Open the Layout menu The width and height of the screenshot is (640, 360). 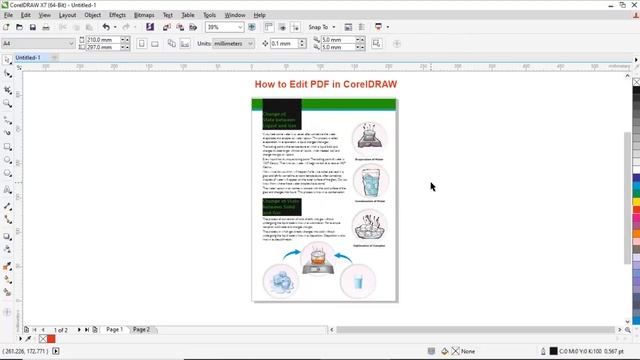(x=67, y=15)
